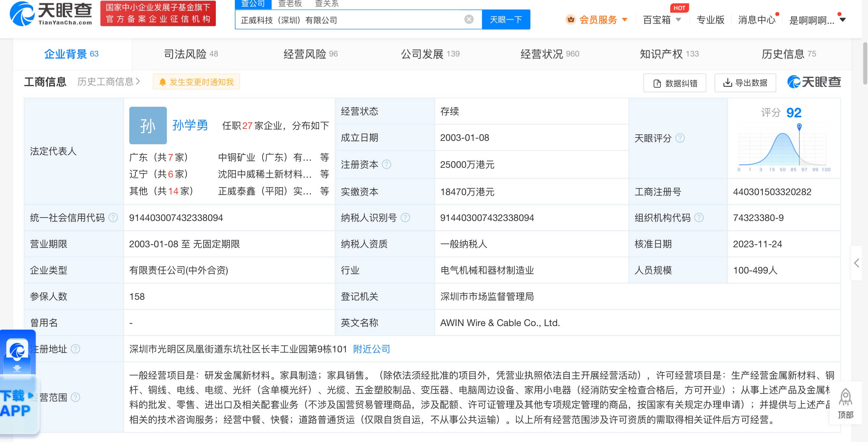The height and width of the screenshot is (442, 868).
Task: Expand the user account dropdown arrow
Action: pos(842,20)
